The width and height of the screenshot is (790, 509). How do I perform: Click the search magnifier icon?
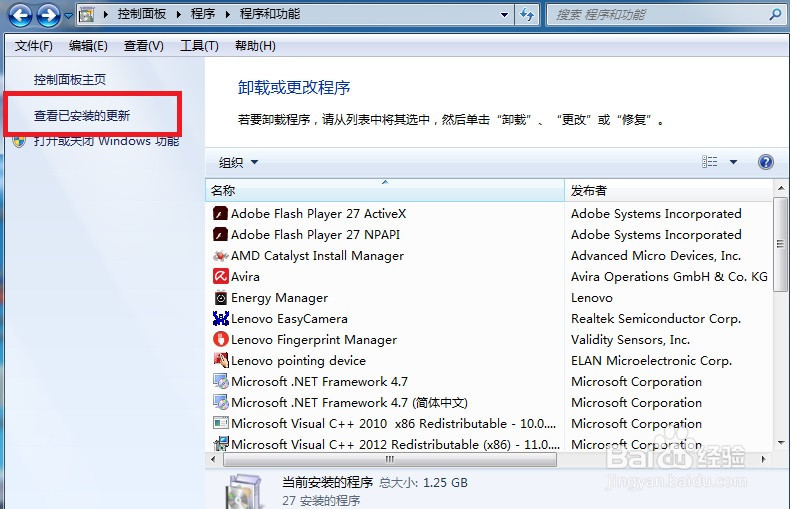[x=775, y=15]
